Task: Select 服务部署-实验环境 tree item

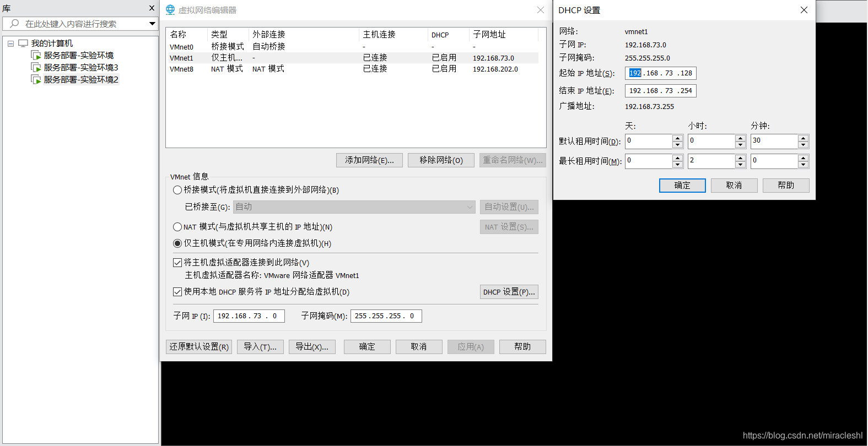Action: pos(79,55)
